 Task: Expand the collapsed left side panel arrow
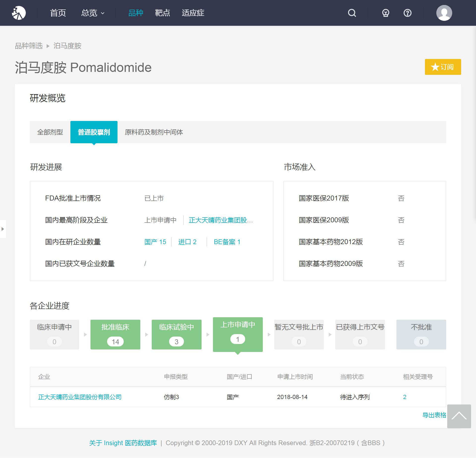coord(3,229)
